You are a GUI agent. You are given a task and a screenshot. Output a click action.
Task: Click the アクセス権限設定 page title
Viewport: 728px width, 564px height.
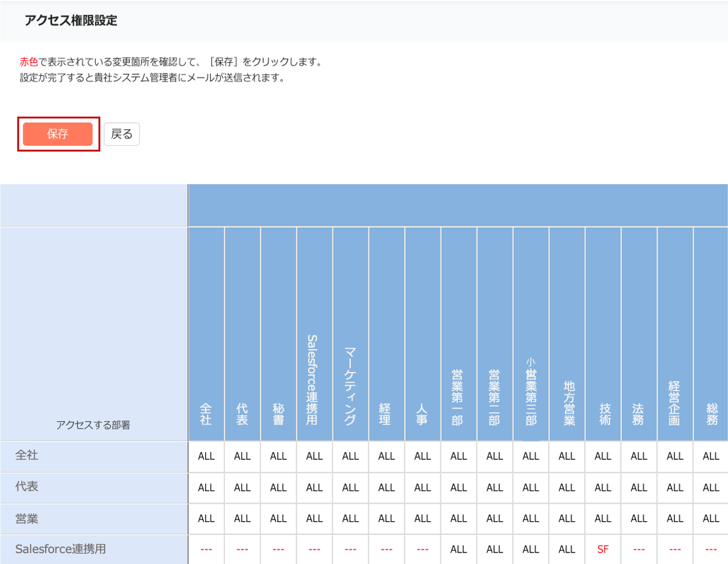(71, 20)
